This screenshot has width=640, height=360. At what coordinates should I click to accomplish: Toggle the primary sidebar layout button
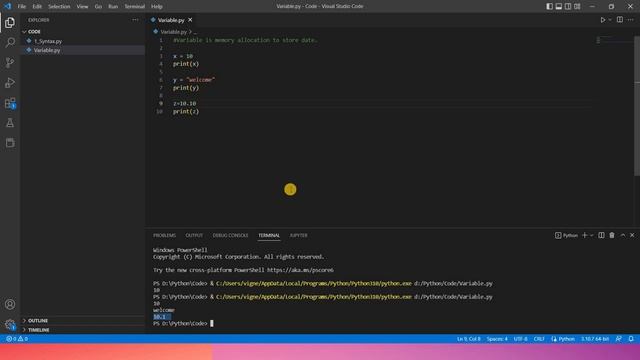[549, 7]
